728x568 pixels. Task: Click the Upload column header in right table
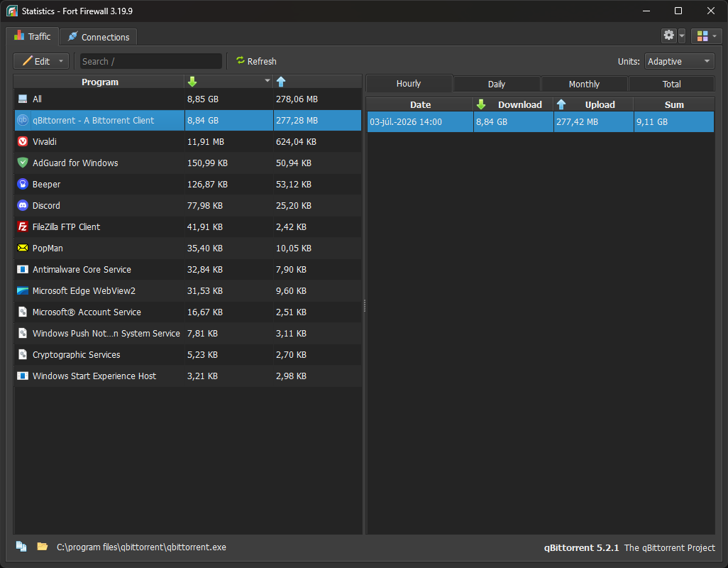tap(593, 104)
